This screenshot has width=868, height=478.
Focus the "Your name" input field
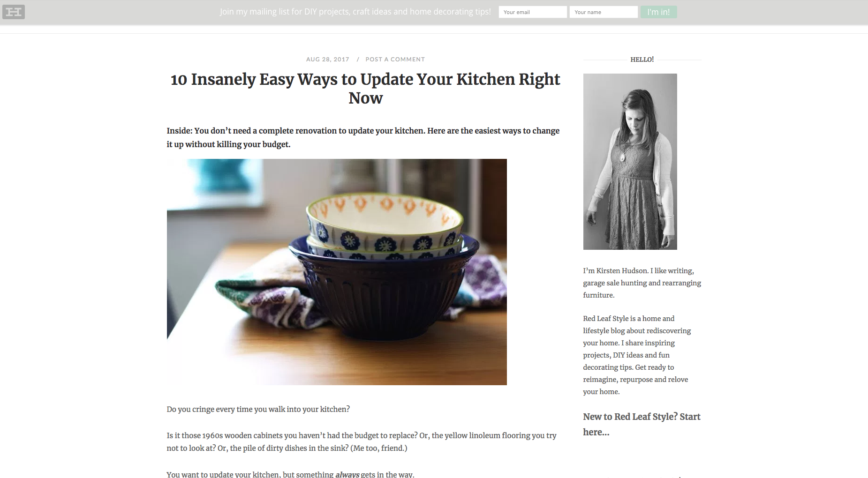click(604, 12)
